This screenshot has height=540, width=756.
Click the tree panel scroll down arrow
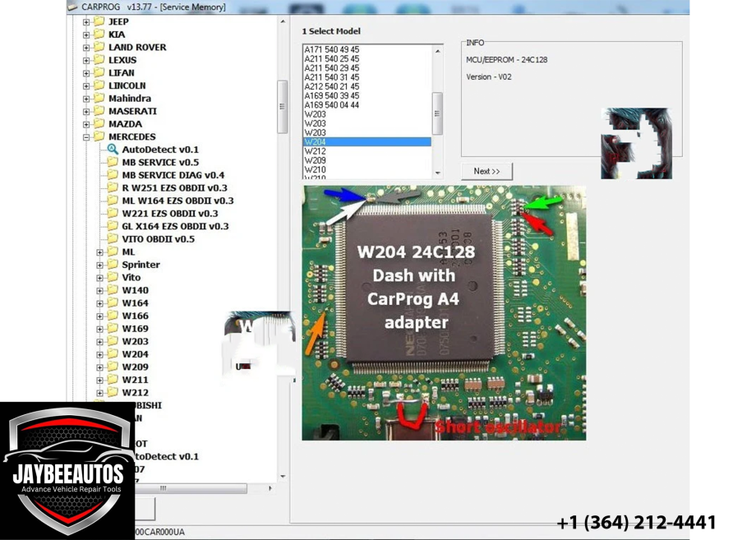(283, 477)
